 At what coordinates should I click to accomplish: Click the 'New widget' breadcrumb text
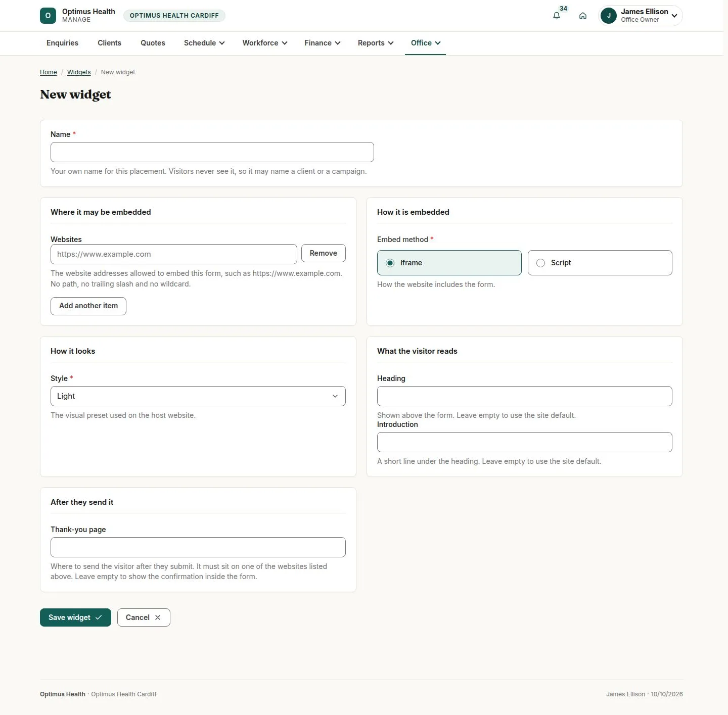[x=118, y=72]
